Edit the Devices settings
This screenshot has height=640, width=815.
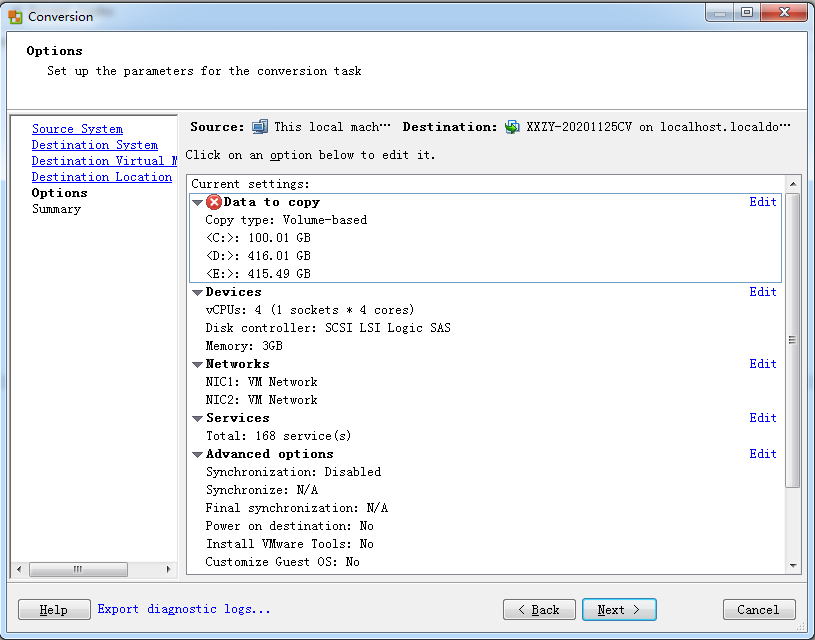point(763,292)
